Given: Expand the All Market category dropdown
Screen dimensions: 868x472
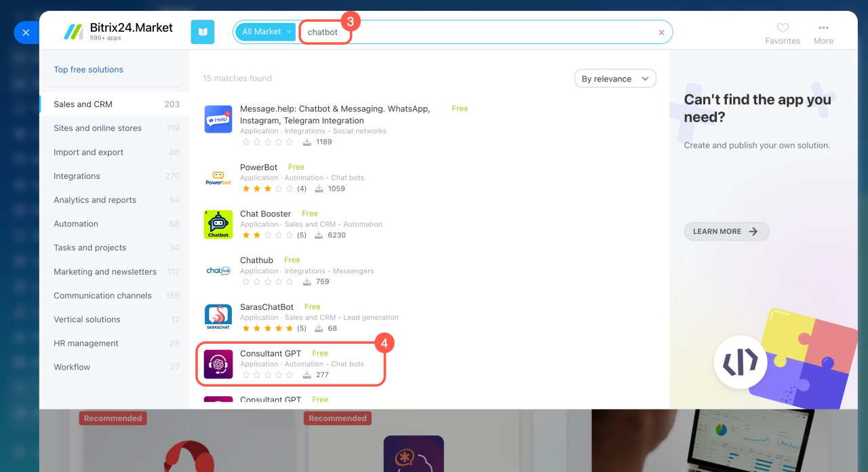Looking at the screenshot, I should 266,32.
